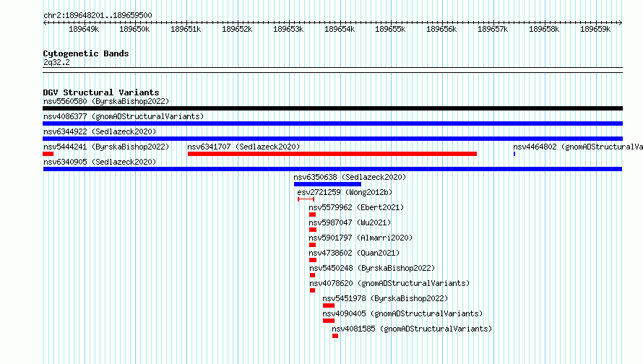
Task: Open the nsv5450248 (ByrskaBishop2022) label
Action: pos(372,268)
